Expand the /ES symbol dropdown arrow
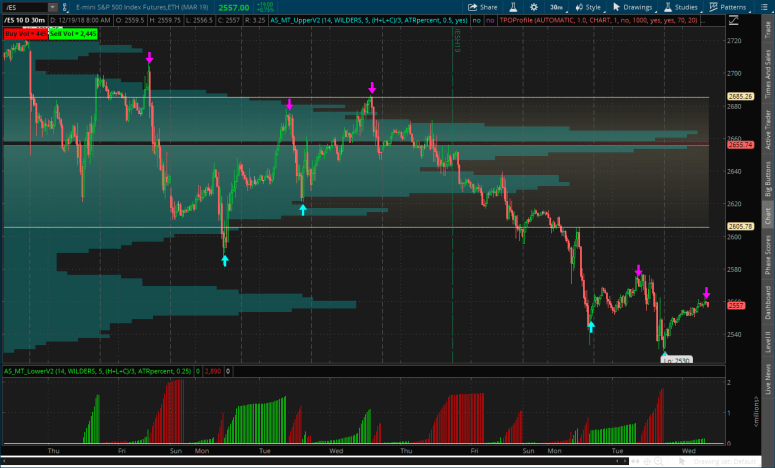 (x=50, y=7)
